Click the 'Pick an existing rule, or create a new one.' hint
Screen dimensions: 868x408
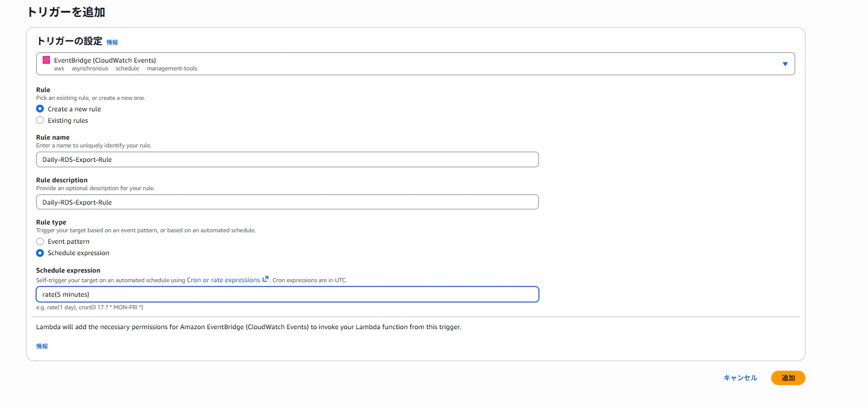(90, 97)
